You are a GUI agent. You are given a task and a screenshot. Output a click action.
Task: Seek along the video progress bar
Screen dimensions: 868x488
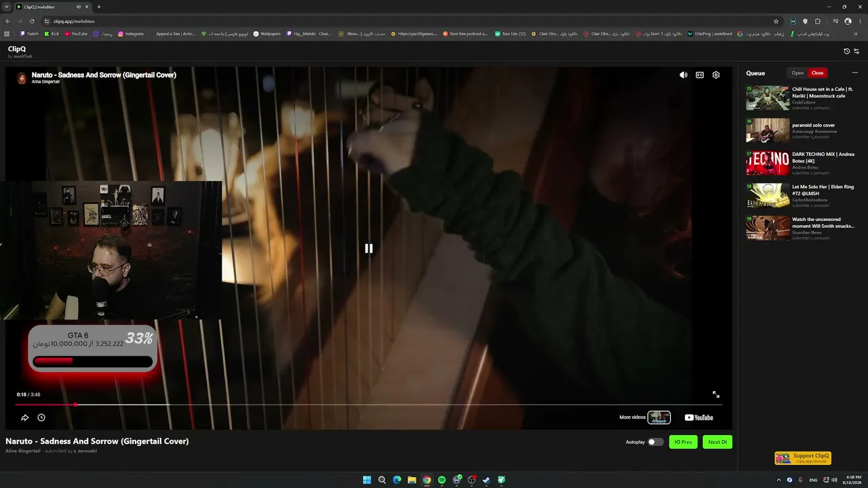tap(369, 405)
